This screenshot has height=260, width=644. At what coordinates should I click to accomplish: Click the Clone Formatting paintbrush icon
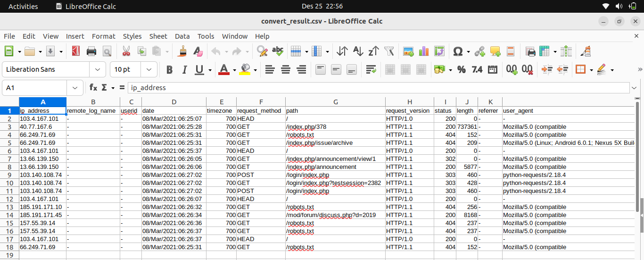(183, 51)
